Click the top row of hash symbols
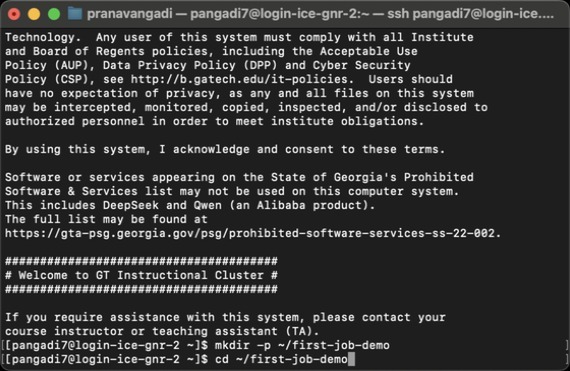This screenshot has width=570, height=371. [x=141, y=261]
